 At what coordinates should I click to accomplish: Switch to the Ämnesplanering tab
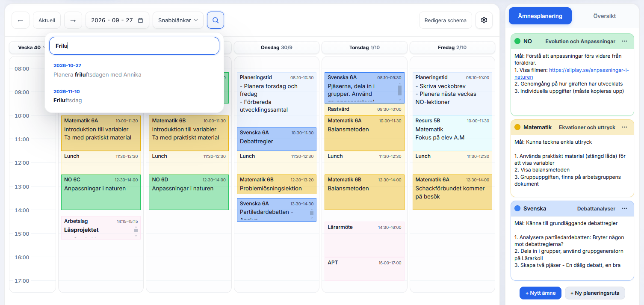(540, 16)
